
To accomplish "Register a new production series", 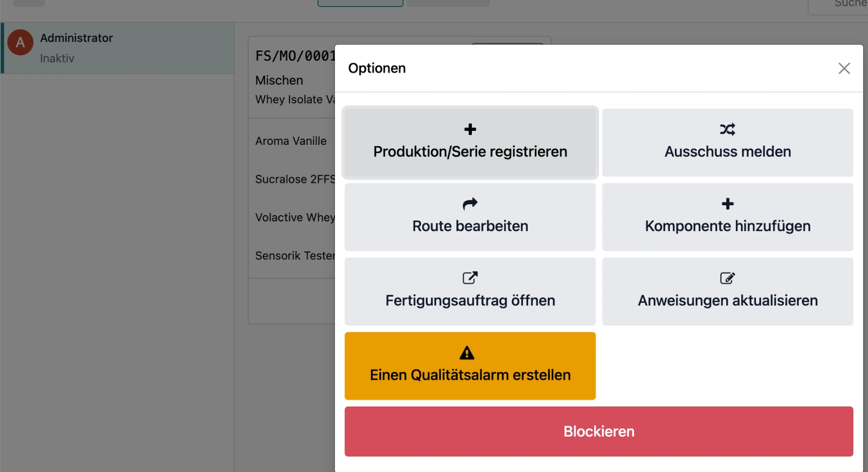I will pyautogui.click(x=469, y=142).
